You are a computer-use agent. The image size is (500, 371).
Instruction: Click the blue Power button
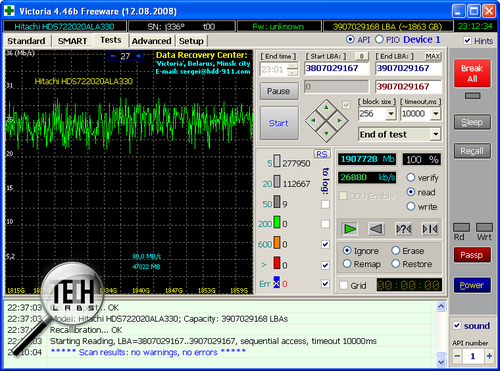tap(472, 285)
